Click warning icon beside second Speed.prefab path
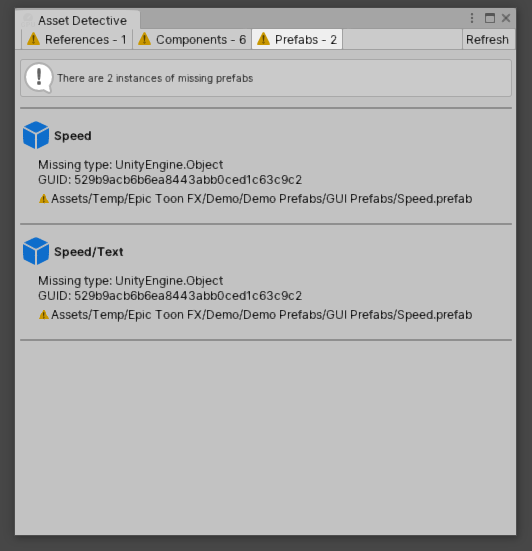The image size is (532, 551). point(44,315)
